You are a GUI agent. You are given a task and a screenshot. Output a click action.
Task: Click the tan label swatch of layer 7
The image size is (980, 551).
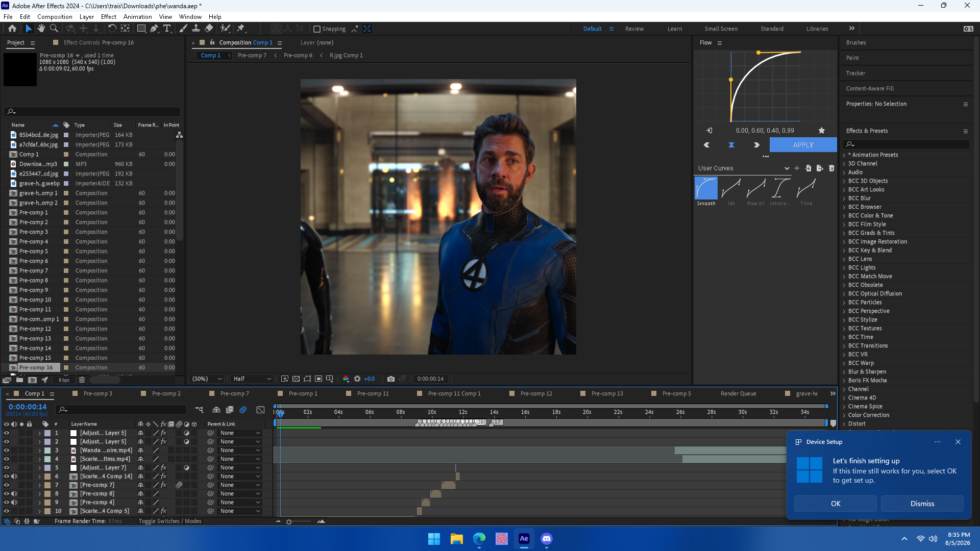coord(47,485)
